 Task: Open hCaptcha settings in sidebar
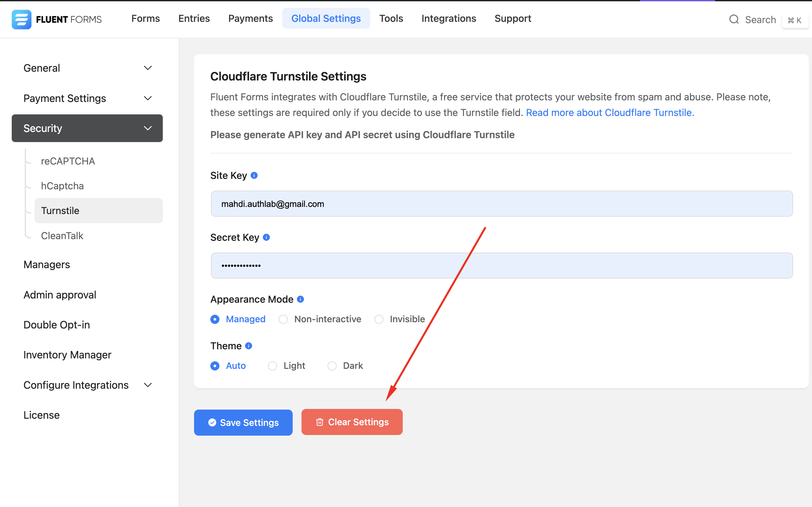pos(62,186)
